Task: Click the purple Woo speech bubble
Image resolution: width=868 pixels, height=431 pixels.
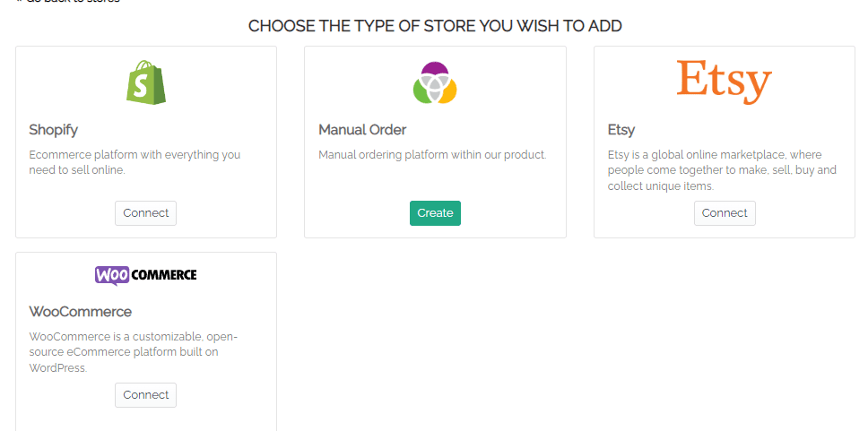Action: [x=112, y=275]
